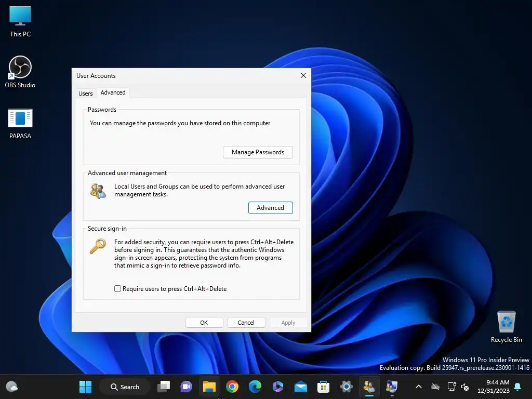Click the Manage Passwords button
532x399 pixels.
click(x=258, y=152)
